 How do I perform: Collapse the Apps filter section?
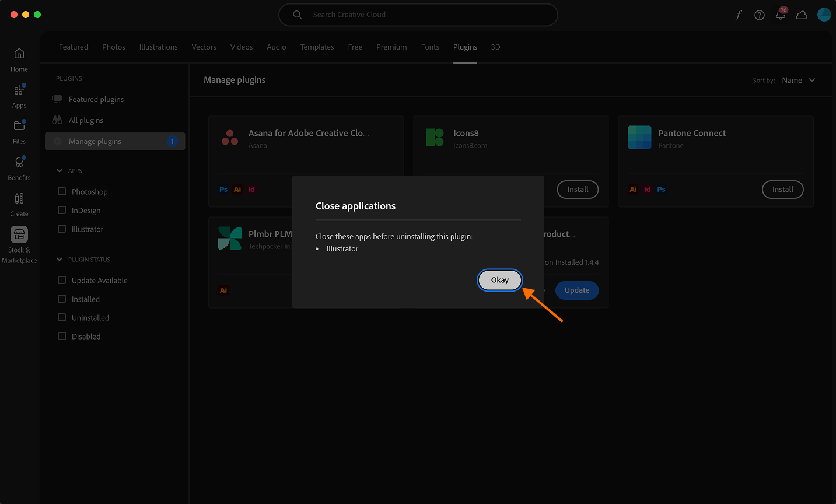click(x=60, y=171)
